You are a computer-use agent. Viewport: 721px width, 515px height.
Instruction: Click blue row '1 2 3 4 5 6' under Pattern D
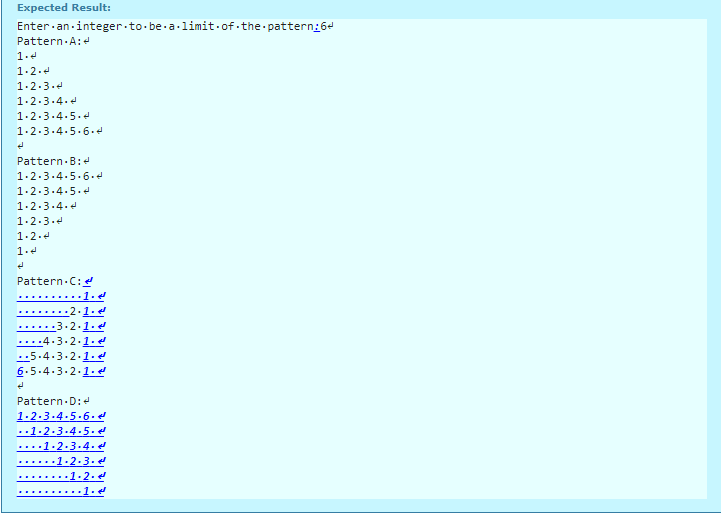(61, 417)
